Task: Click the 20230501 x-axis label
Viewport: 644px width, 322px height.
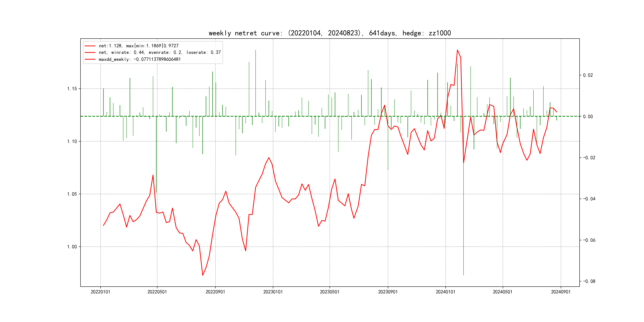Action: (330, 292)
